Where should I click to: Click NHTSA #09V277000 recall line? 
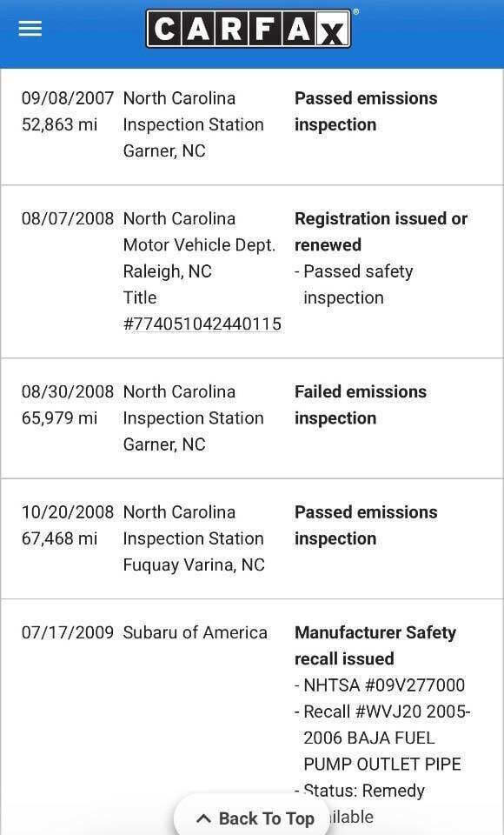380,685
